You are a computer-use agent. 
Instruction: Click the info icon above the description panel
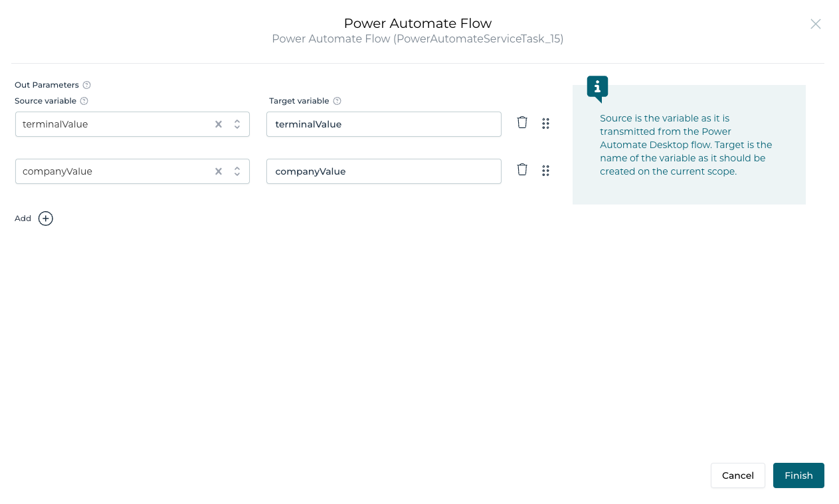coord(596,86)
